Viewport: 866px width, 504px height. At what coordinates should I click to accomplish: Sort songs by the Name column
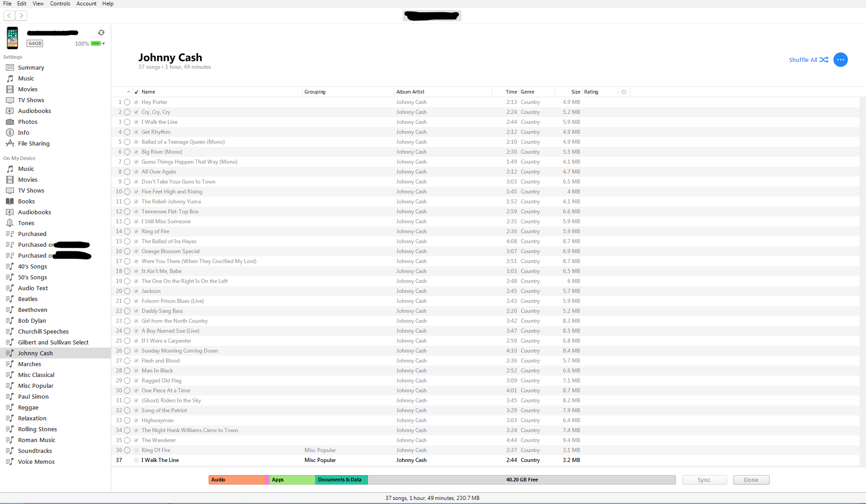tap(221, 92)
